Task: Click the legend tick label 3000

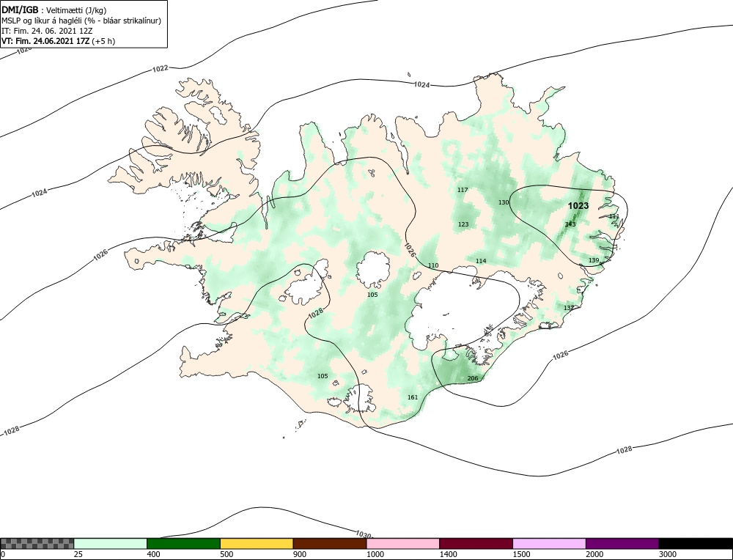Action: point(668,555)
